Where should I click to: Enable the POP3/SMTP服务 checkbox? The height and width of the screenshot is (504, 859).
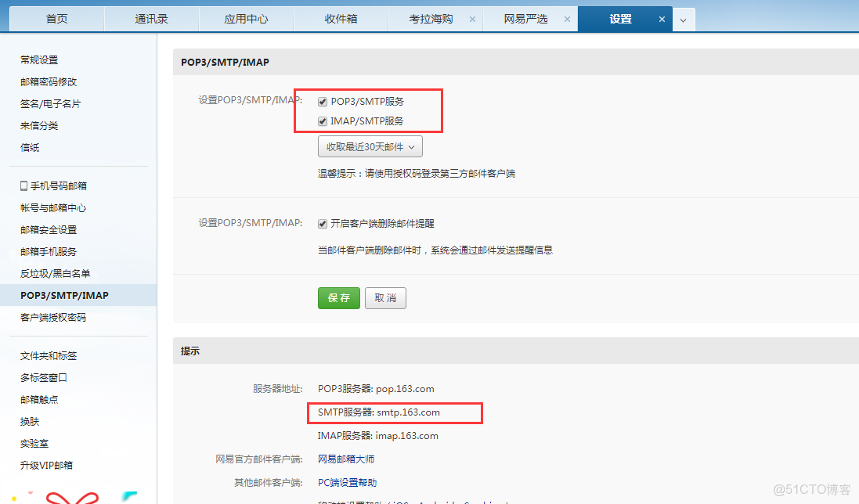coord(323,101)
